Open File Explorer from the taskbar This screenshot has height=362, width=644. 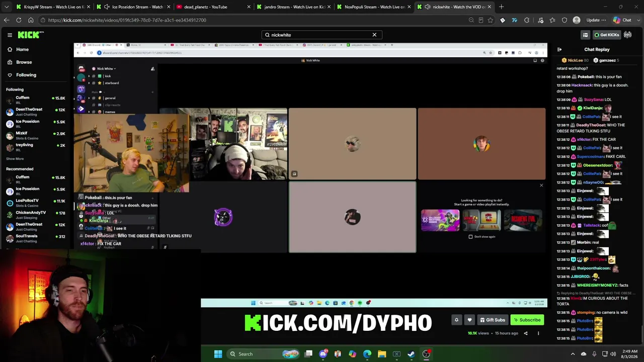382,354
